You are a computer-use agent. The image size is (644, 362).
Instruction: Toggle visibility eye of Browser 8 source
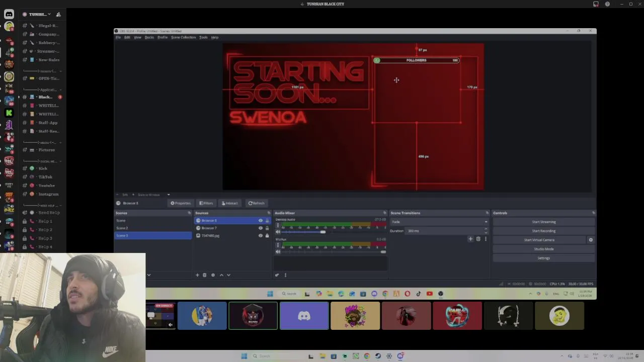point(260,221)
